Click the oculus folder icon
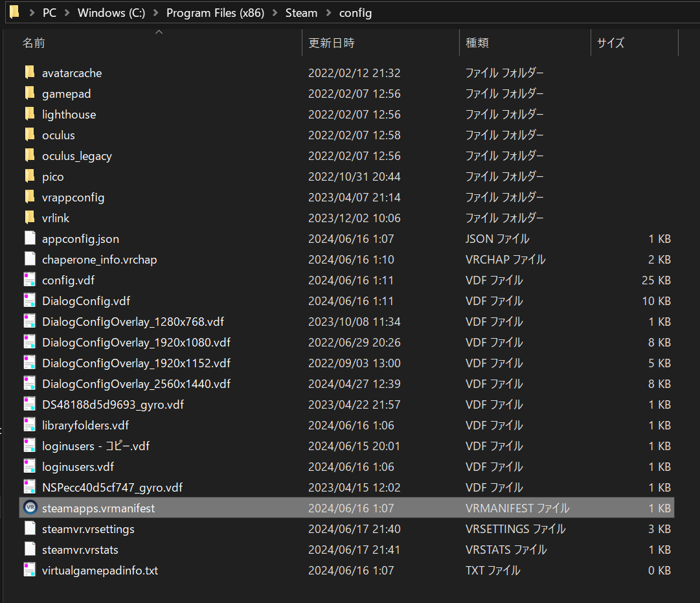This screenshot has width=700, height=603. [30, 135]
